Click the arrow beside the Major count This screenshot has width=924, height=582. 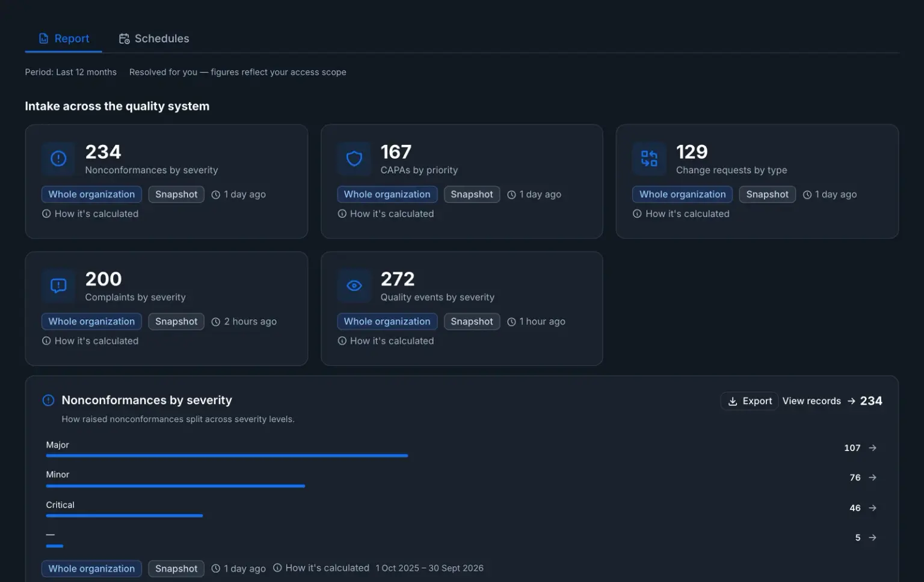click(x=873, y=448)
